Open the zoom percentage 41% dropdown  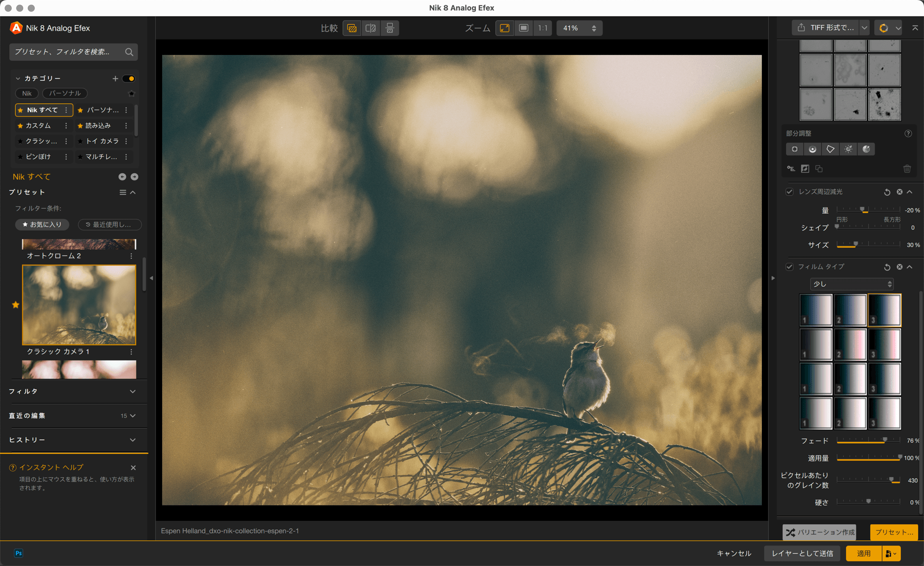coord(580,28)
